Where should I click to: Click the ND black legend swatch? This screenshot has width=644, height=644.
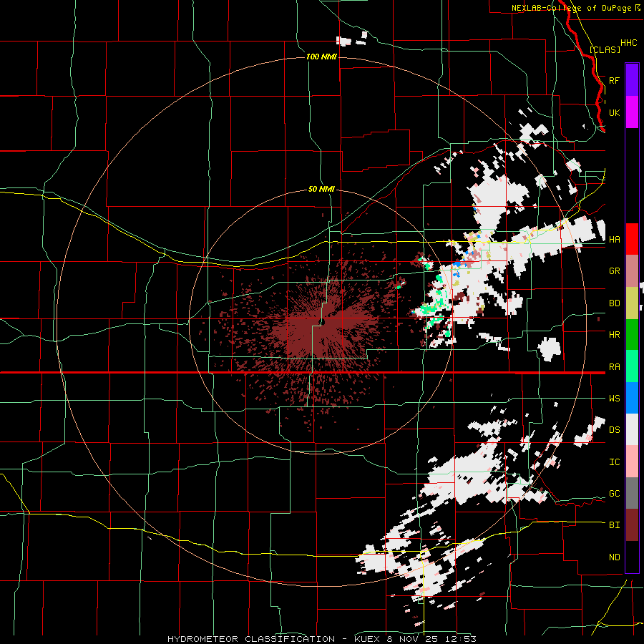(632, 557)
